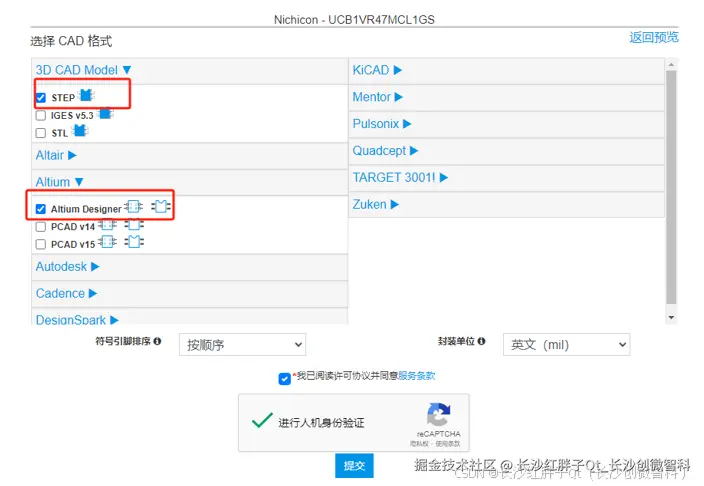The height and width of the screenshot is (486, 704).
Task: Click PCAD v15 schematic symbol icon
Action: [x=108, y=242]
